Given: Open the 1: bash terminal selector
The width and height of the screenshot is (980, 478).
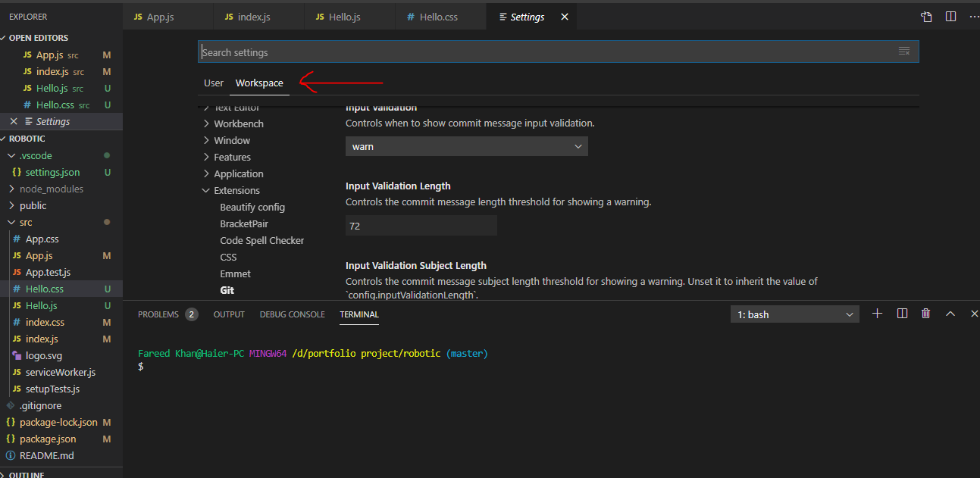Looking at the screenshot, I should click(x=794, y=313).
